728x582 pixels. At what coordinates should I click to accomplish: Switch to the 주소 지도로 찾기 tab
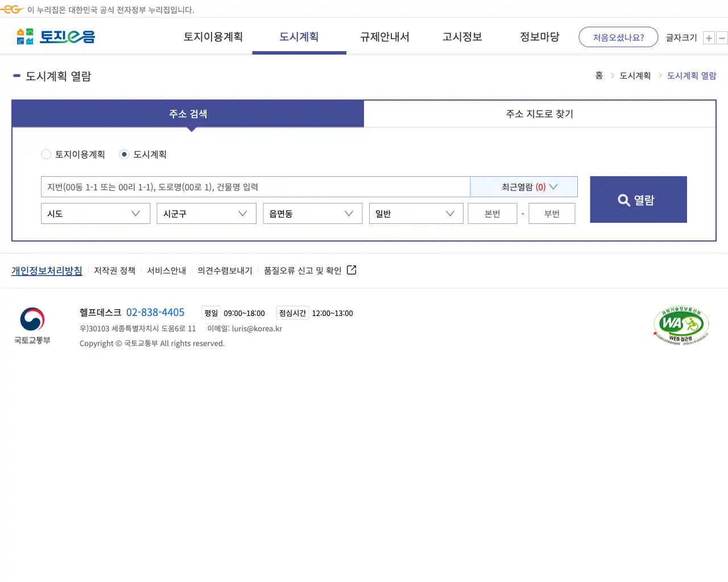pyautogui.click(x=539, y=114)
